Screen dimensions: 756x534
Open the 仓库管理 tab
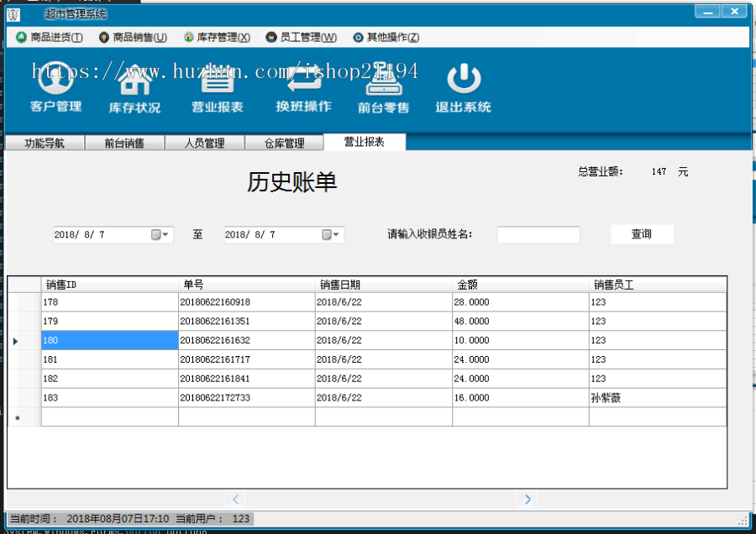click(284, 142)
